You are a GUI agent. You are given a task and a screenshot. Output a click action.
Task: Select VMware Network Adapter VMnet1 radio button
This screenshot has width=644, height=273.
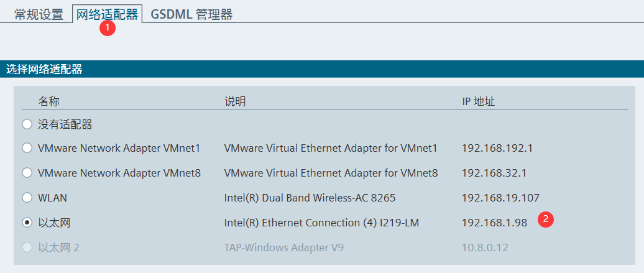27,148
